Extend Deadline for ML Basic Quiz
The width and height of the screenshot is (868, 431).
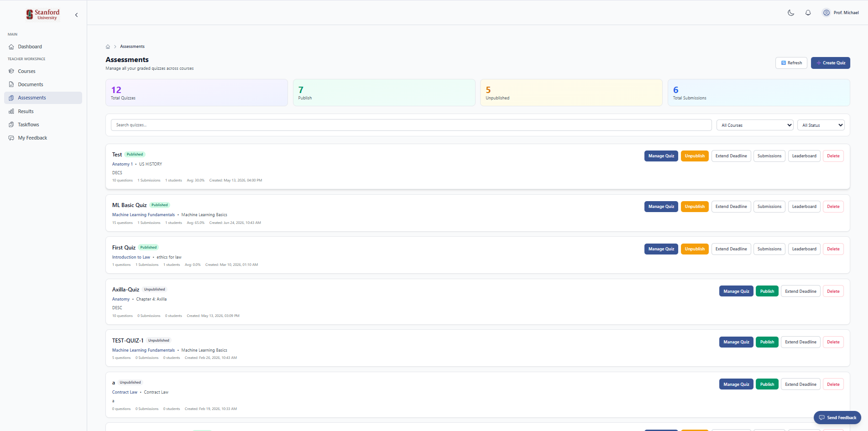731,207
